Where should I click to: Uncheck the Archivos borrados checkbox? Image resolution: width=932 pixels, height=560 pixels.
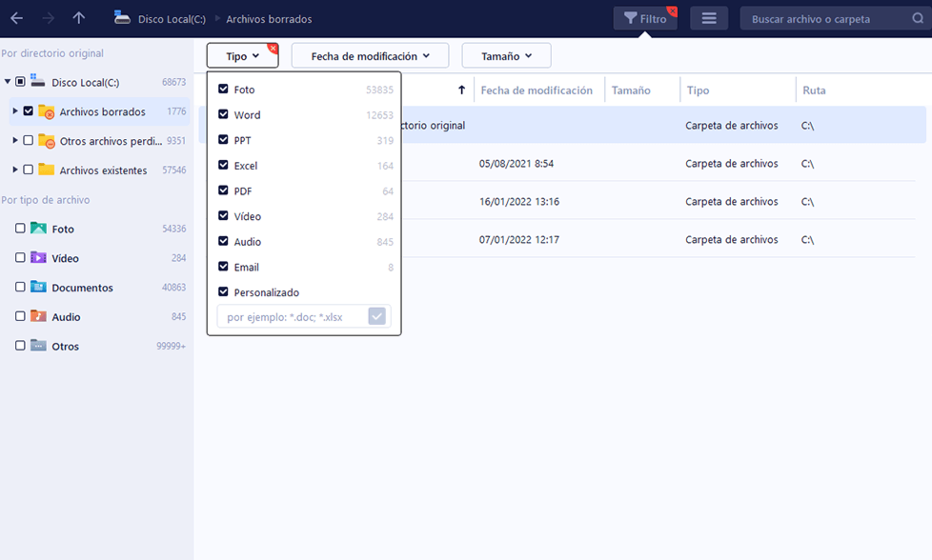[x=28, y=111]
